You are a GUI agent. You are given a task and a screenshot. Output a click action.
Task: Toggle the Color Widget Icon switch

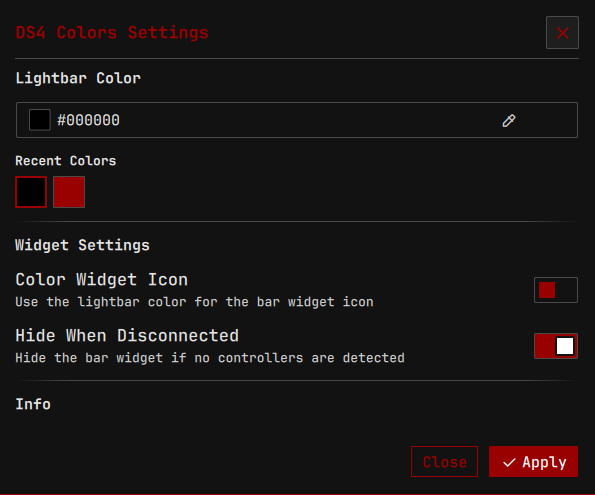(556, 290)
